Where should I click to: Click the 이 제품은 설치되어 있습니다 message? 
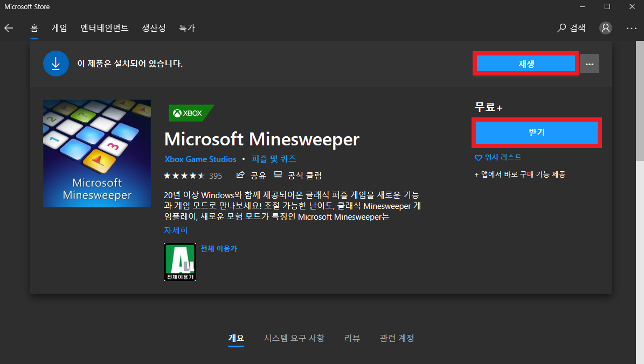(x=130, y=64)
